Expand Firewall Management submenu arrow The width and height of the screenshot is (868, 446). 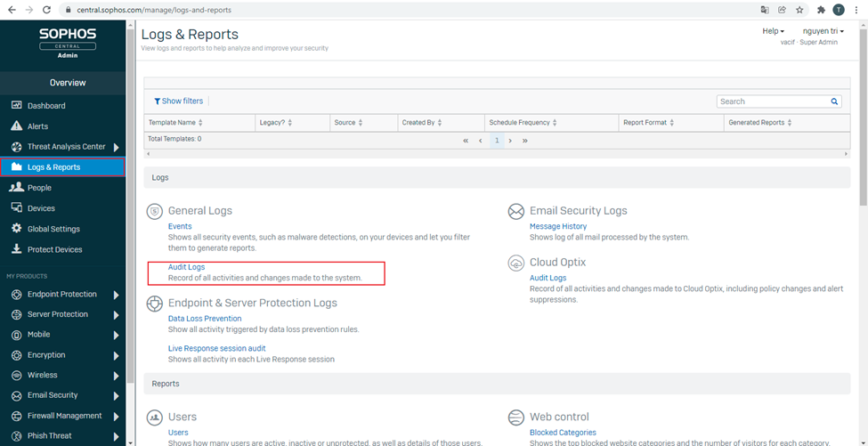117,416
